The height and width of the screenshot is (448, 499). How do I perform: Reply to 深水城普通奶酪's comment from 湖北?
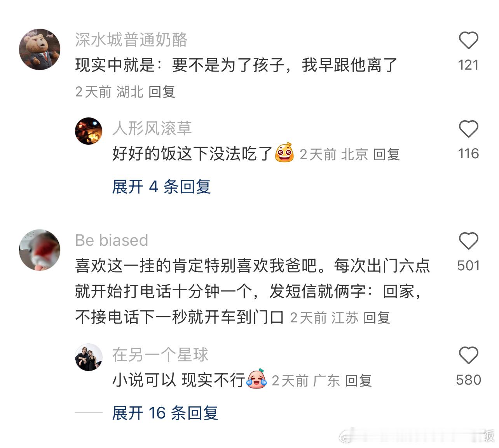click(162, 92)
